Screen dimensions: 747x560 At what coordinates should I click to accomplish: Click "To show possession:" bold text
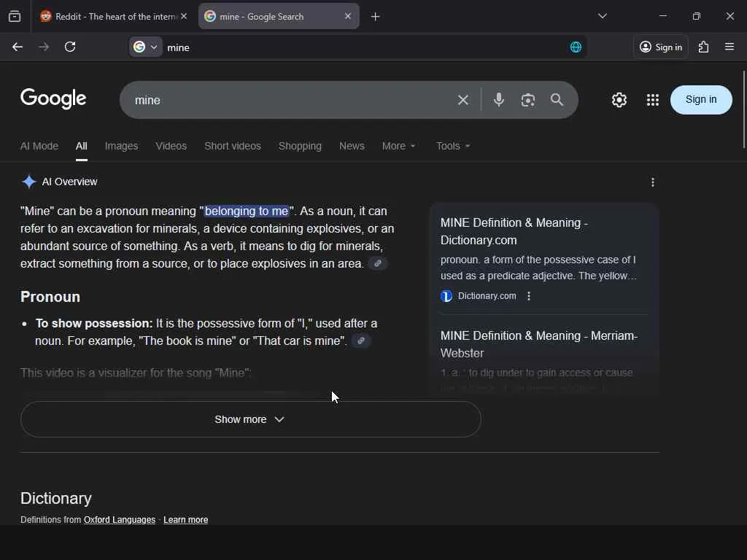[94, 323]
